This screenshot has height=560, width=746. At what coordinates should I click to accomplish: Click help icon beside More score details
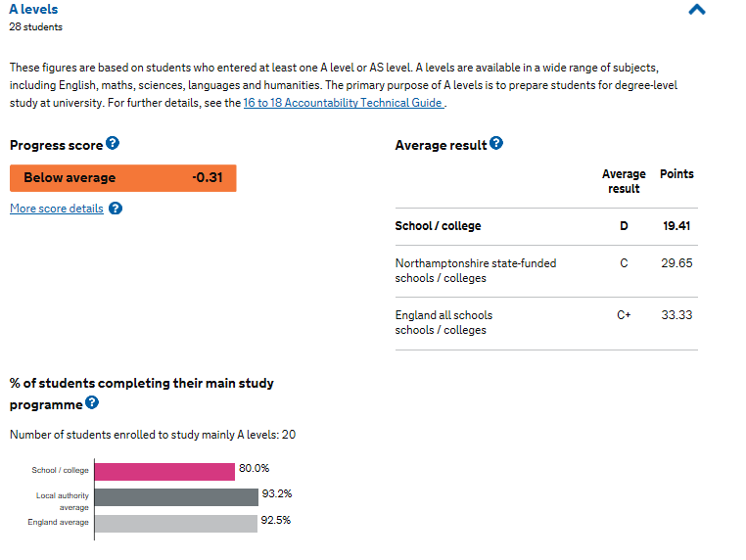pyautogui.click(x=116, y=209)
